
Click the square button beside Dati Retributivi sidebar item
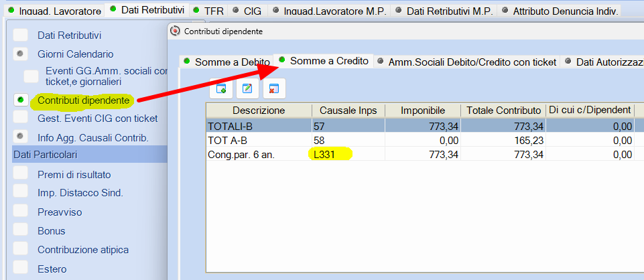click(21, 35)
